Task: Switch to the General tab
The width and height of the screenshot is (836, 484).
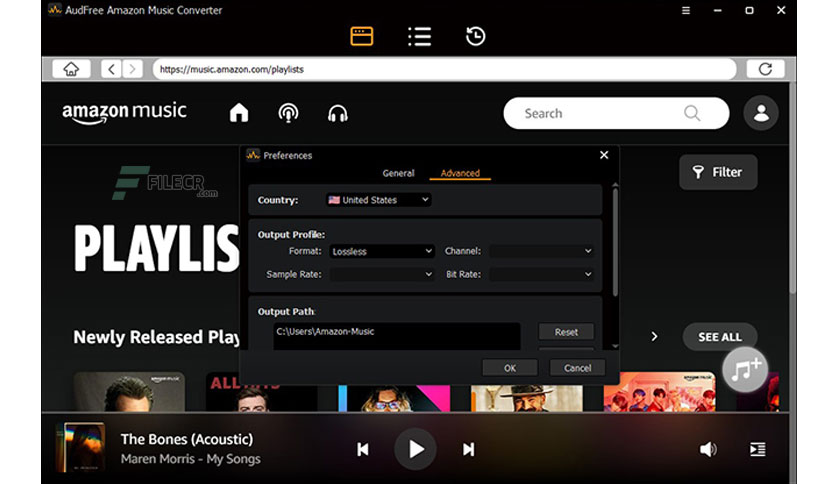Action: pos(398,173)
